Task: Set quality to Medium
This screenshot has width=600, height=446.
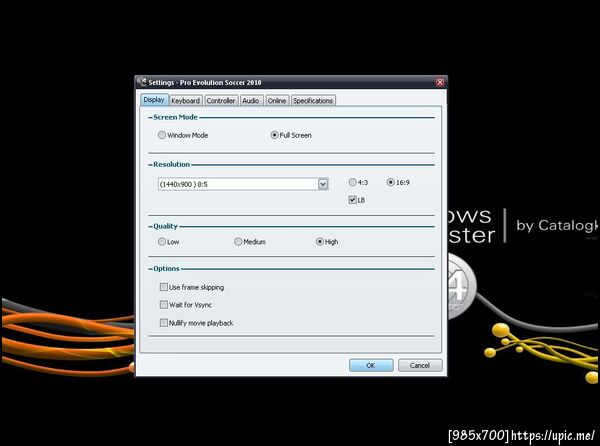Action: [x=238, y=242]
